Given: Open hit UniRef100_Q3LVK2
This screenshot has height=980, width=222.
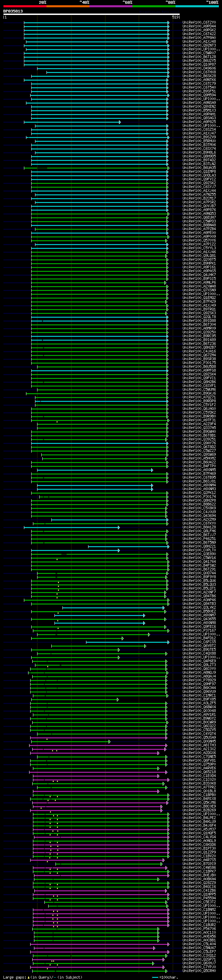Looking at the screenshot, I should [199, 608].
